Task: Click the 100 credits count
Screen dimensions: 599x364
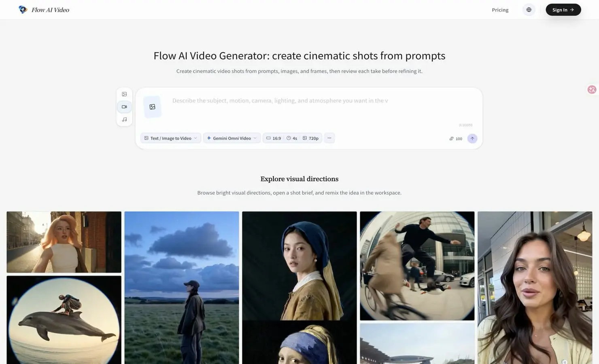Action: tap(459, 139)
